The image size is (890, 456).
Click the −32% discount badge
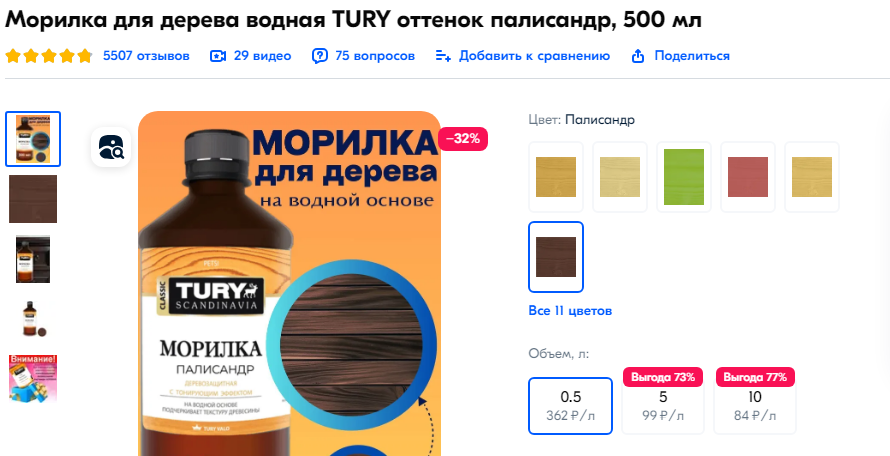463,139
